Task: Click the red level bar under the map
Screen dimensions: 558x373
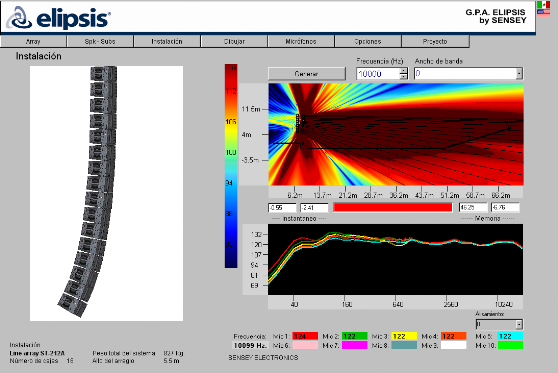Action: [x=393, y=207]
